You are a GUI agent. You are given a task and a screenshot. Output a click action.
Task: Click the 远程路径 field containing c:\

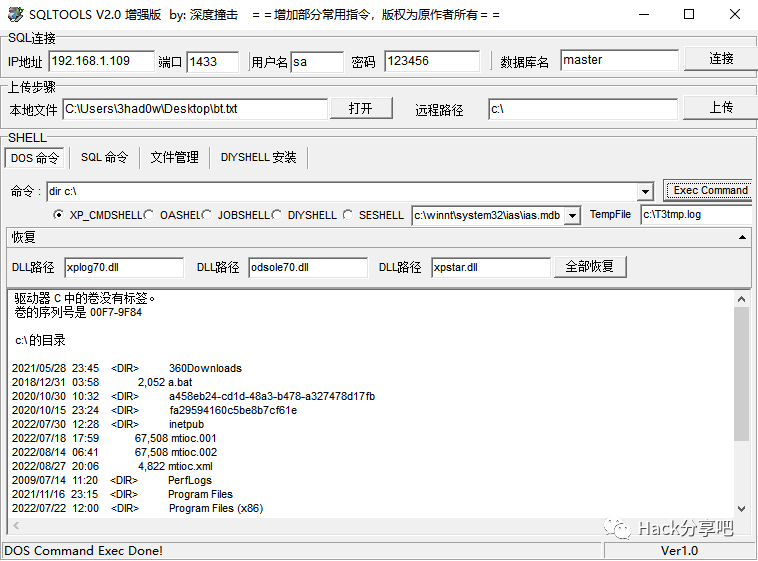pos(583,109)
